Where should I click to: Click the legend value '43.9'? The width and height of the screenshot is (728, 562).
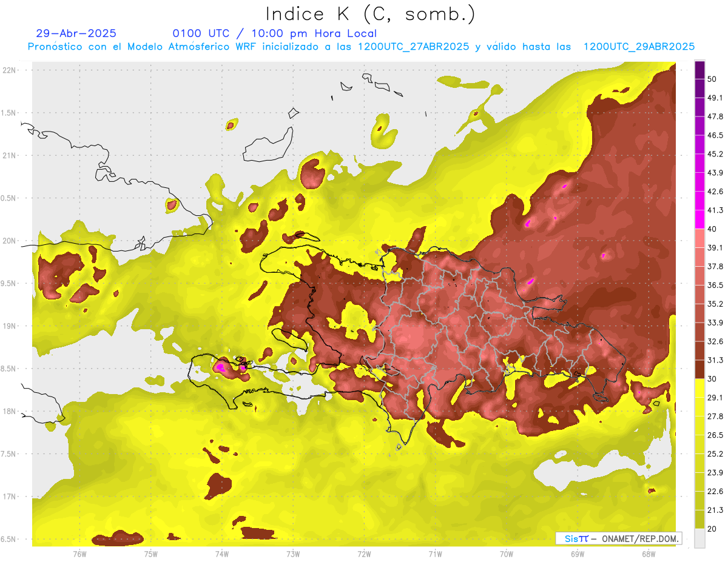[715, 173]
